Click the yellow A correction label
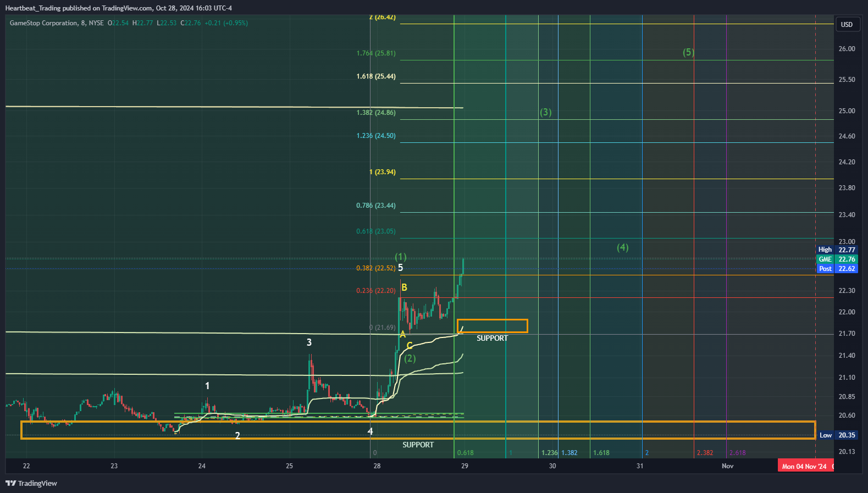The height and width of the screenshot is (493, 868). (x=403, y=334)
